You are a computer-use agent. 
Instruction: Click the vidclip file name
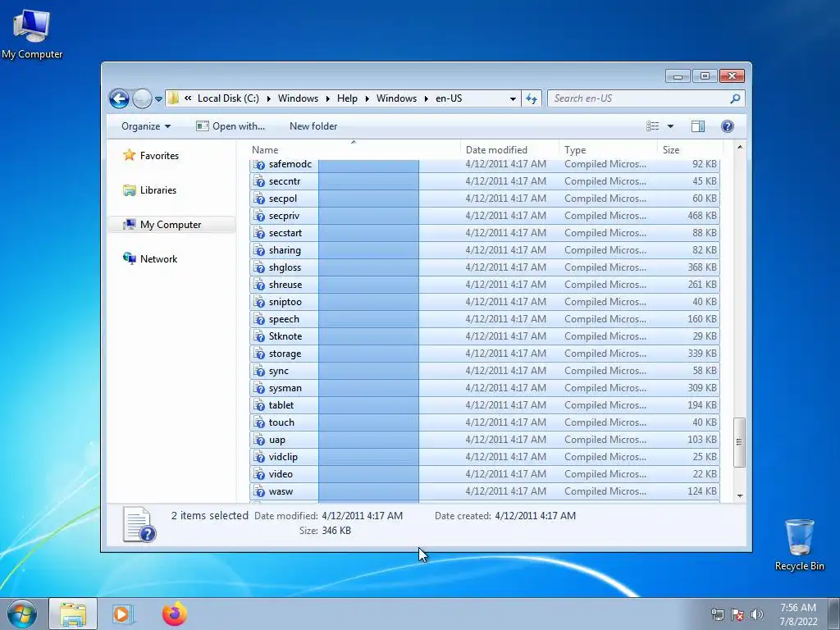(x=283, y=457)
